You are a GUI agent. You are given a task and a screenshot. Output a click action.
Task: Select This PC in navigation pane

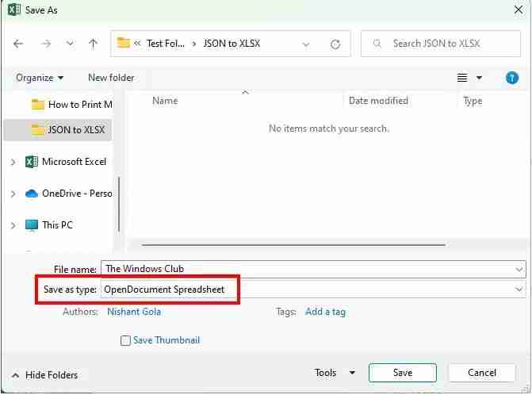pyautogui.click(x=49, y=225)
